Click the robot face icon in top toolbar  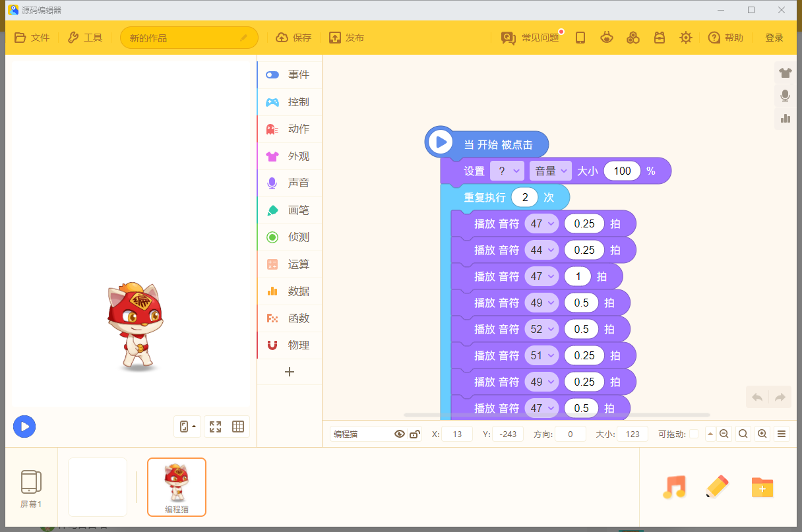pyautogui.click(x=607, y=38)
